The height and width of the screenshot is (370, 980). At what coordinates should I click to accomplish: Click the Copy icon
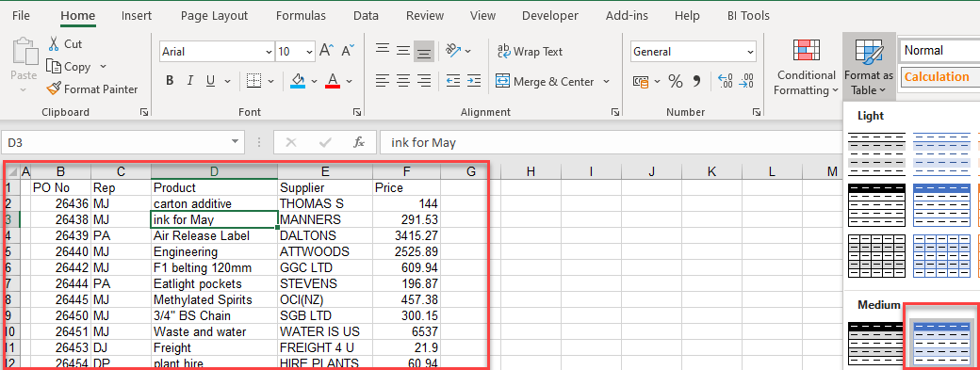(53, 66)
